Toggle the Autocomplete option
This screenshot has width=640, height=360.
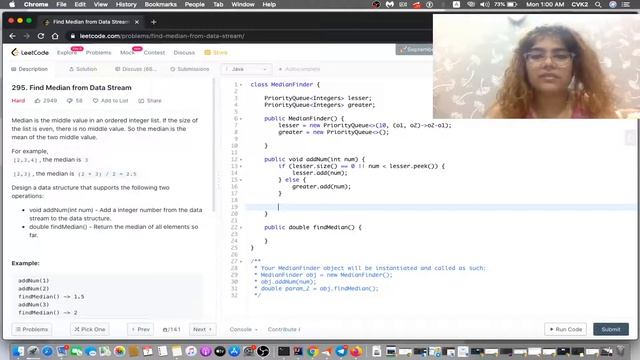pos(299,69)
